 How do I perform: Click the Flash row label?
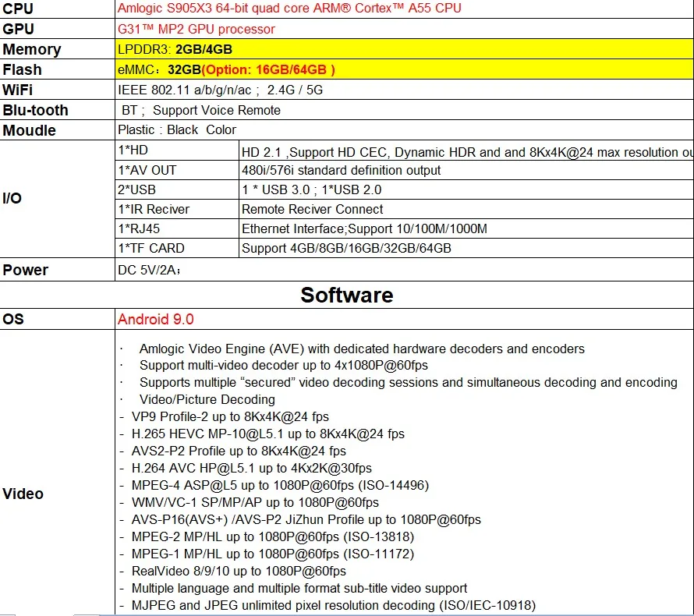pyautogui.click(x=22, y=69)
